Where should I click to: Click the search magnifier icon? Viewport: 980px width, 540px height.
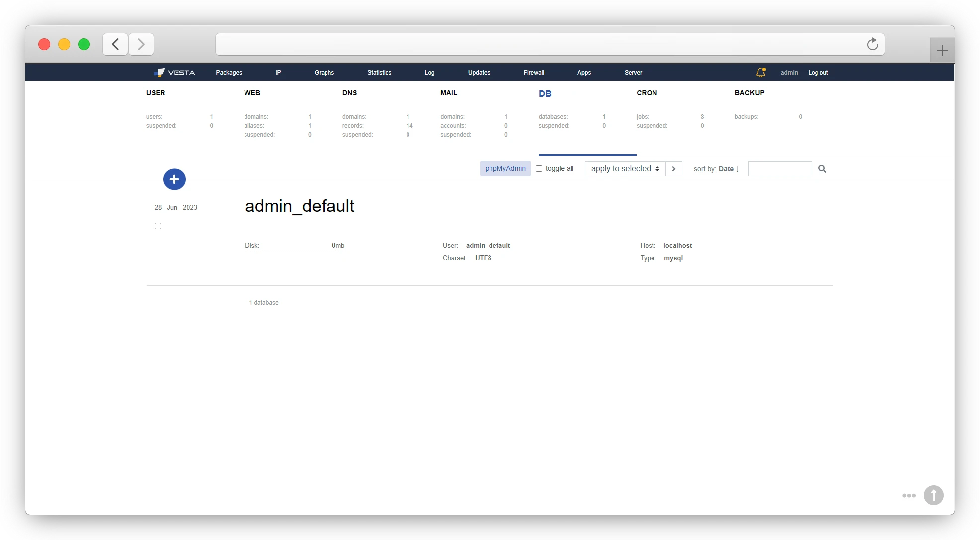[822, 169]
